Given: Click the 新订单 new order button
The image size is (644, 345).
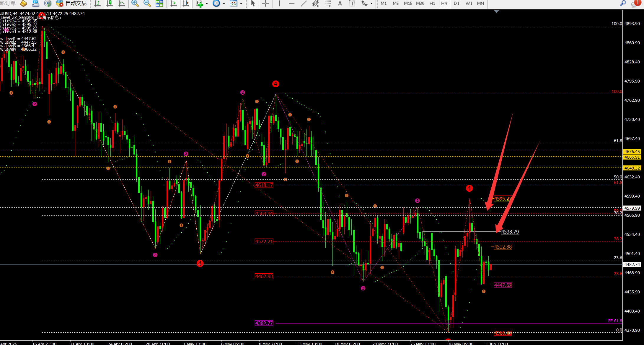Looking at the screenshot, I should coord(8,4).
